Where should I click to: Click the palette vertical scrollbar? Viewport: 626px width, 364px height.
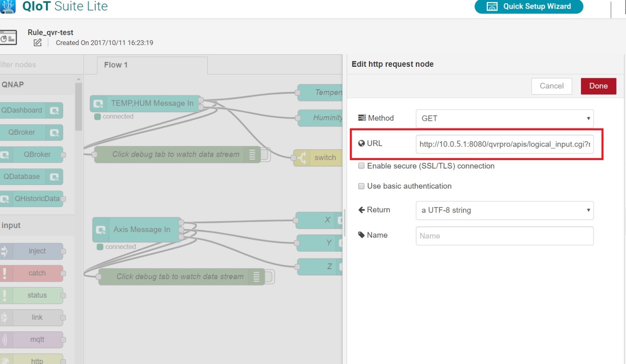tap(79, 107)
